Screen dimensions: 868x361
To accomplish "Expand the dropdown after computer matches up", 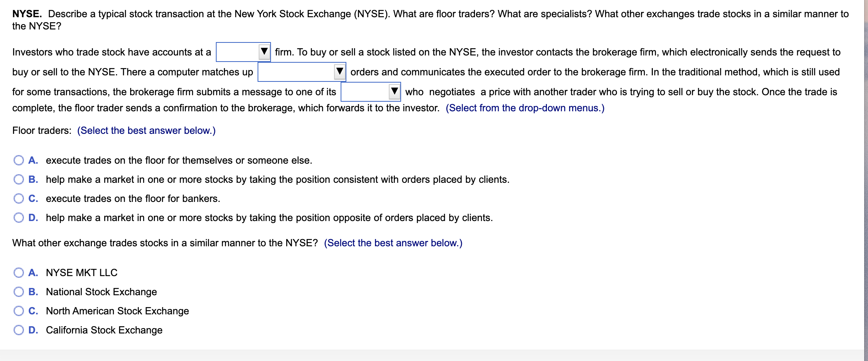I will pos(302,72).
